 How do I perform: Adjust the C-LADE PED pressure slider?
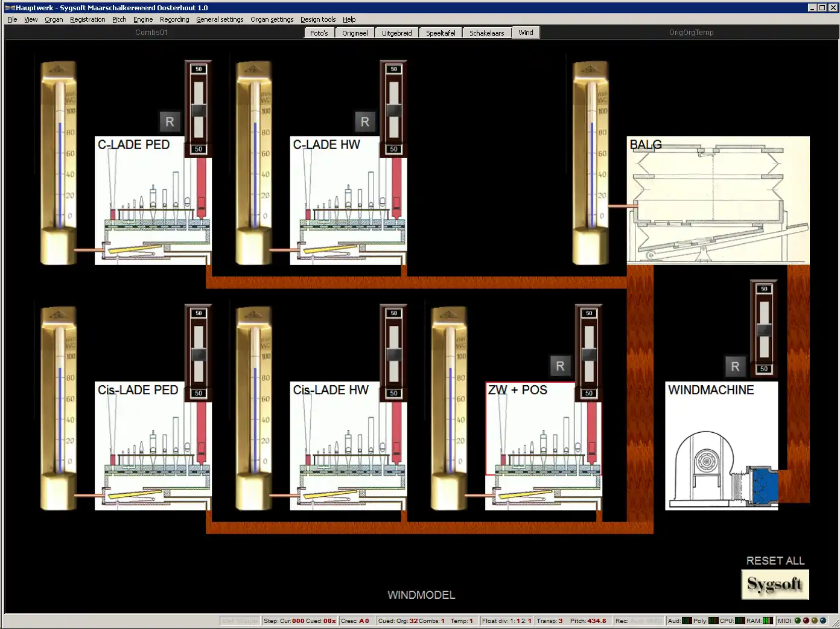[x=199, y=110]
